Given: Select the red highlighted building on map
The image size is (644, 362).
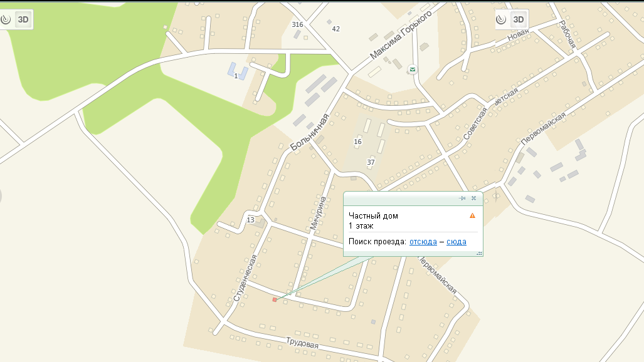Looking at the screenshot, I should (x=275, y=299).
